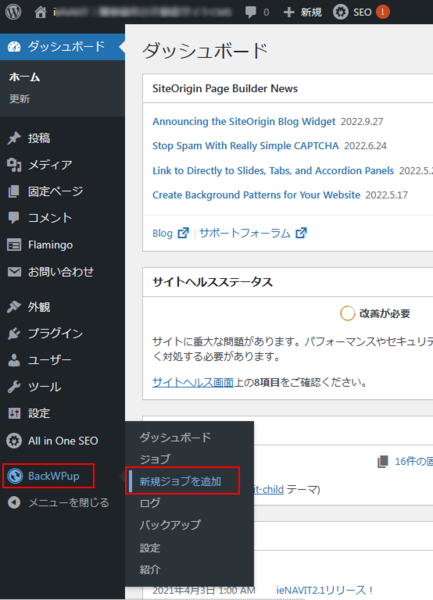The image size is (433, 600).
Task: Click the collapse menu arrow icon
Action: click(x=14, y=502)
